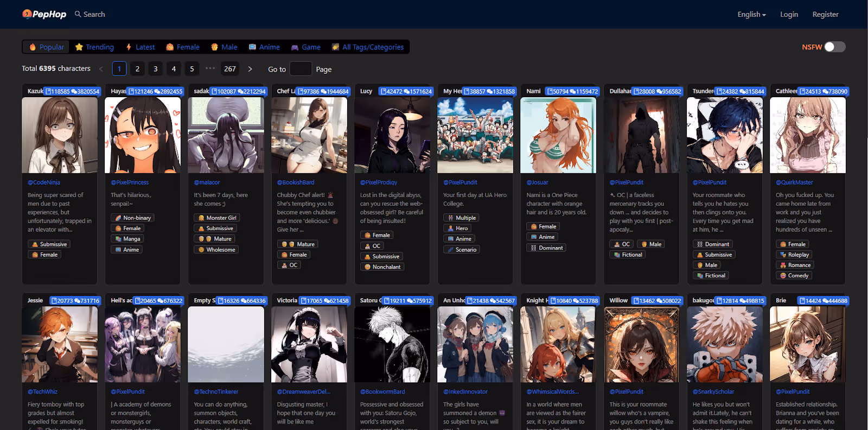Open the Login link

(x=789, y=15)
